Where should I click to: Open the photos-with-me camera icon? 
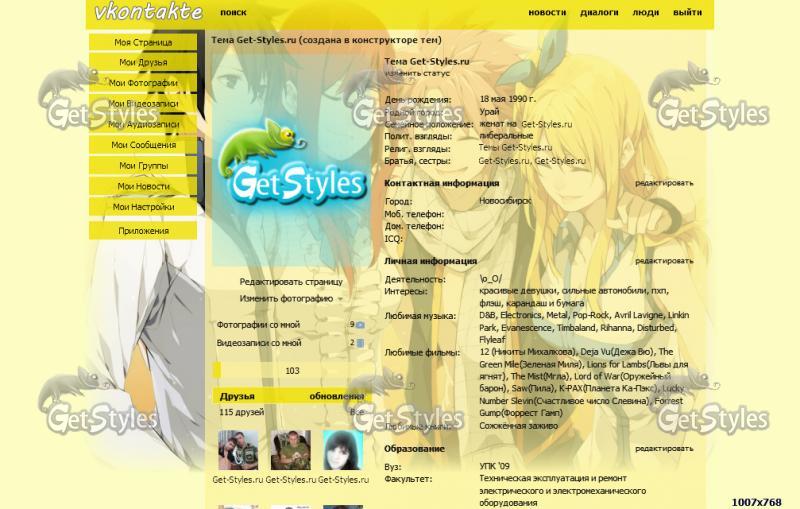pyautogui.click(x=360, y=325)
